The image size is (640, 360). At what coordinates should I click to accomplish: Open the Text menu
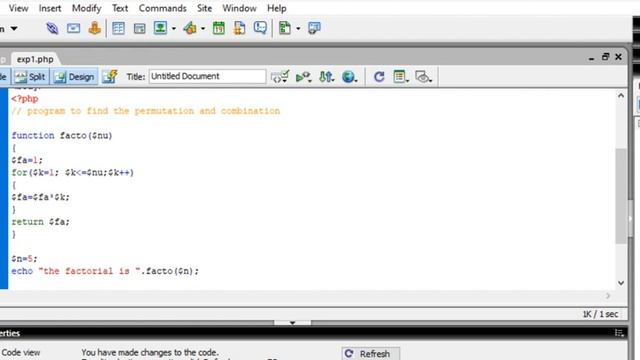[120, 8]
